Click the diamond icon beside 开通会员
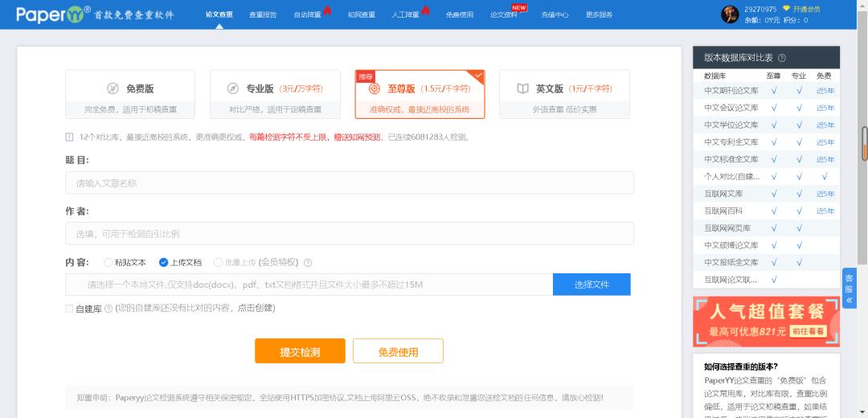The image size is (868, 418). pyautogui.click(x=786, y=9)
